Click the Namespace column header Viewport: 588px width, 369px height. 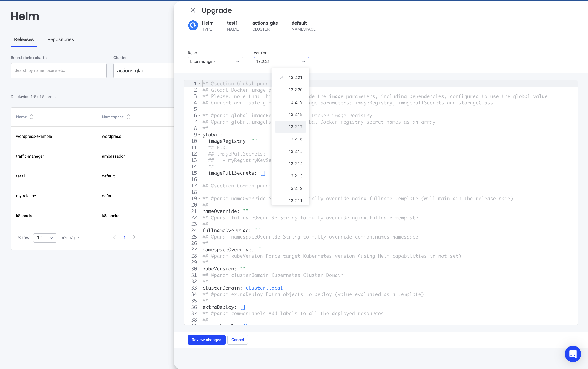[113, 117]
